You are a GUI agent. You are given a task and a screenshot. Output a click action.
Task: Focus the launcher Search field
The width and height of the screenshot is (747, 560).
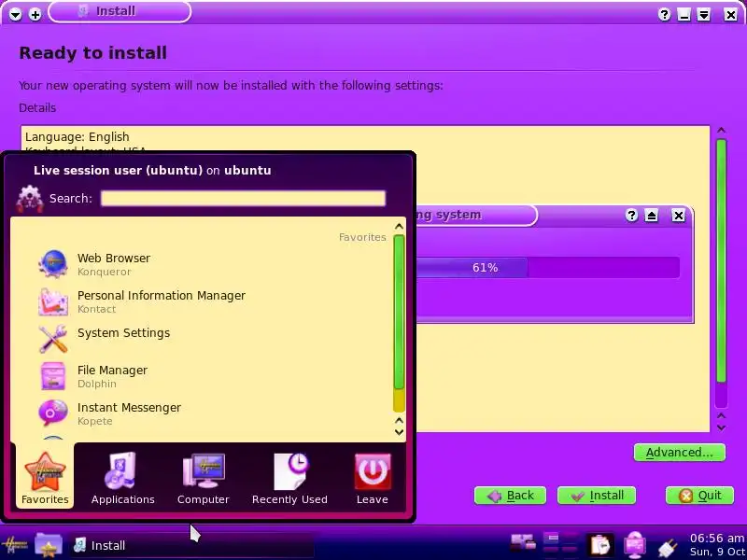243,198
